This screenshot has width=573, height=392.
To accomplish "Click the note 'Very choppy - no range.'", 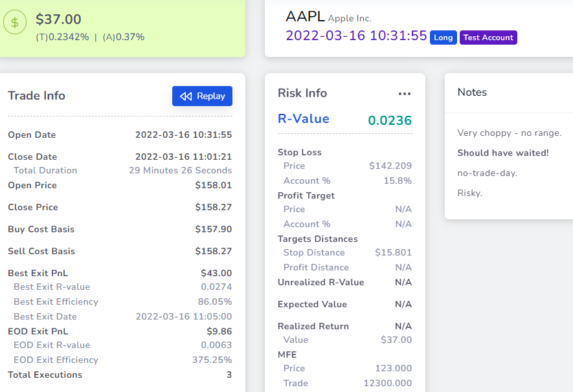I will click(510, 133).
